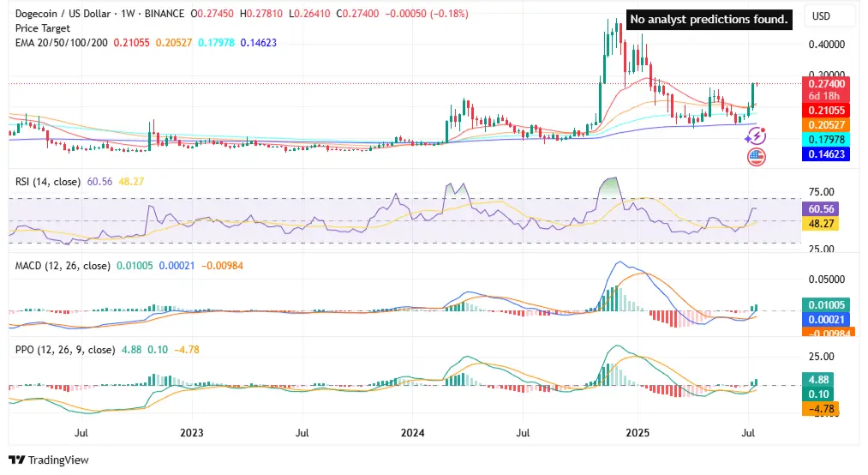Screen dimensions: 868x475
Task: Select the Price Target indicator label
Action: (43, 28)
